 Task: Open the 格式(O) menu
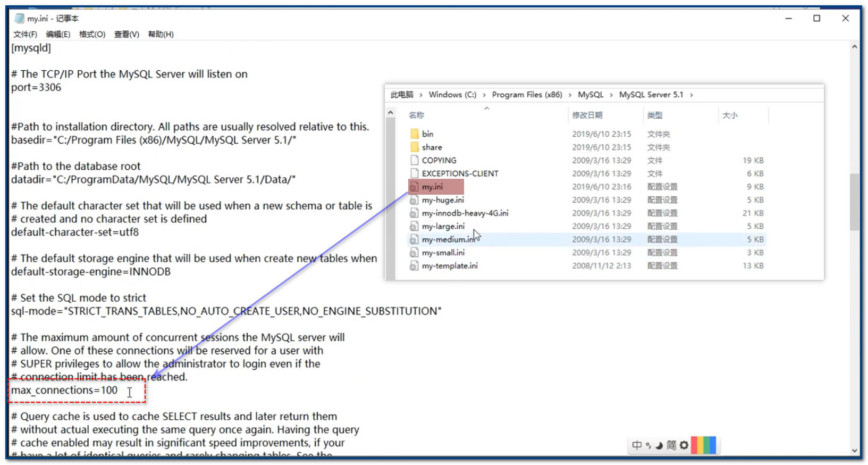(x=92, y=34)
